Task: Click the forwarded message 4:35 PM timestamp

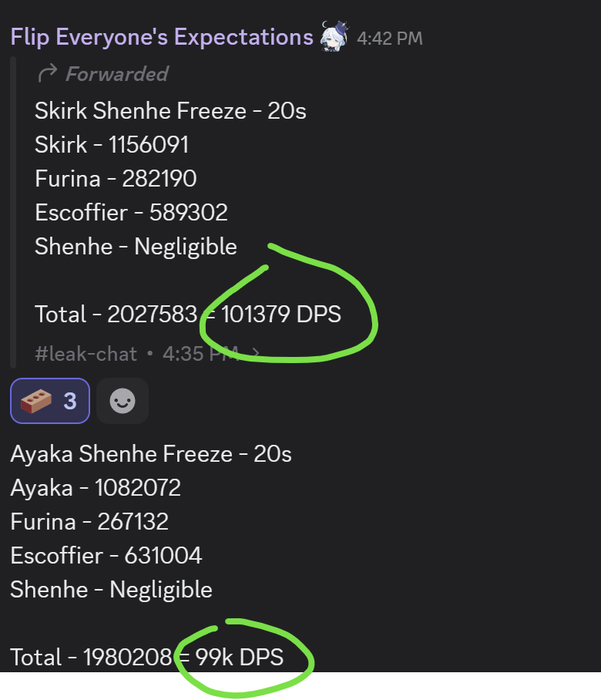Action: 200,354
